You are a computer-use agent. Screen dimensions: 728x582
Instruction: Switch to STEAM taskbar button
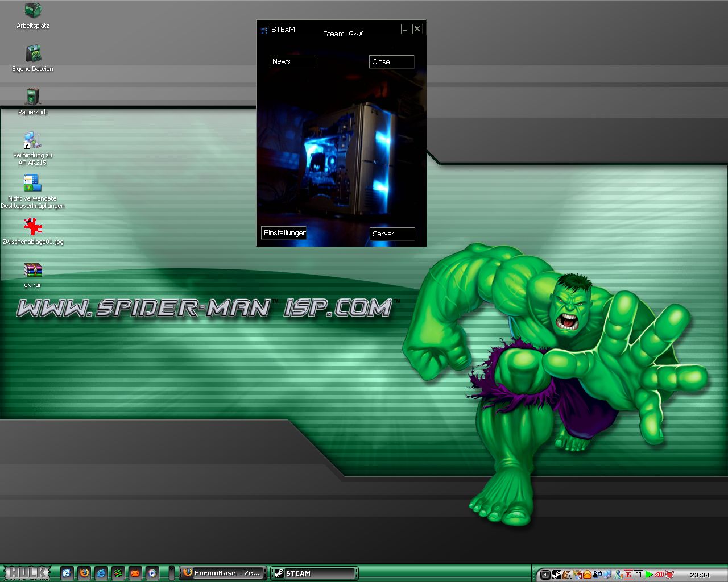click(313, 573)
